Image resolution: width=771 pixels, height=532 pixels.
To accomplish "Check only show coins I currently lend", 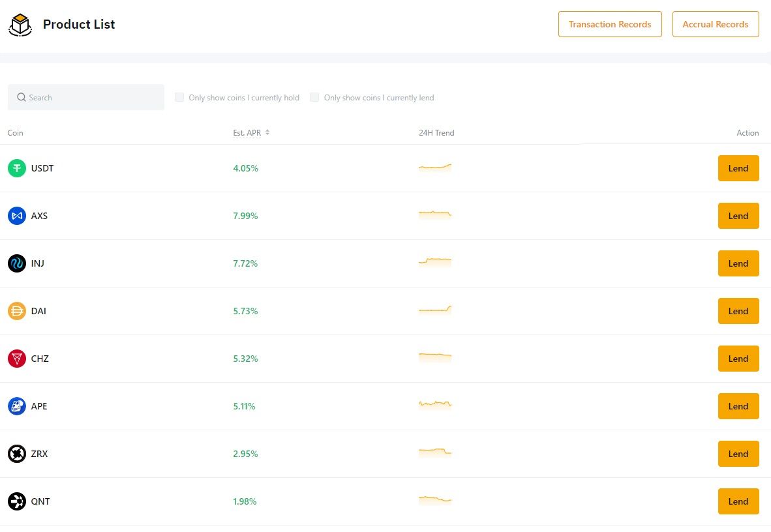I will coord(314,98).
